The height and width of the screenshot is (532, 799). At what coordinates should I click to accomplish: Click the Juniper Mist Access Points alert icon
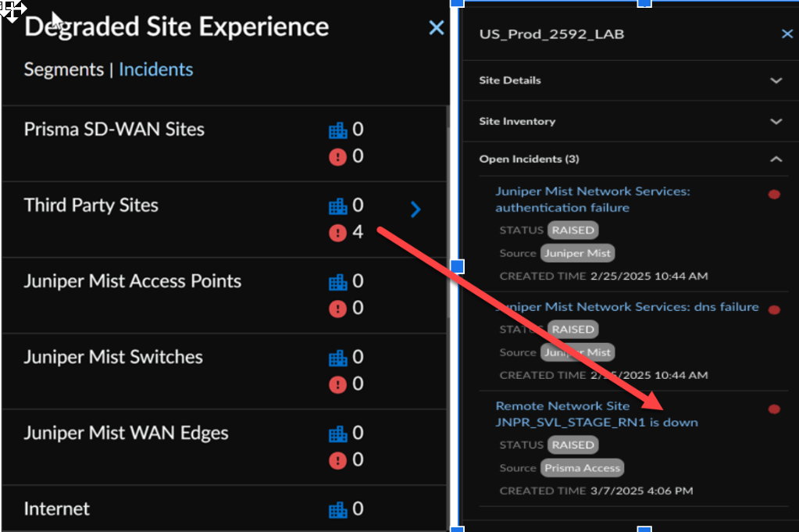click(337, 309)
